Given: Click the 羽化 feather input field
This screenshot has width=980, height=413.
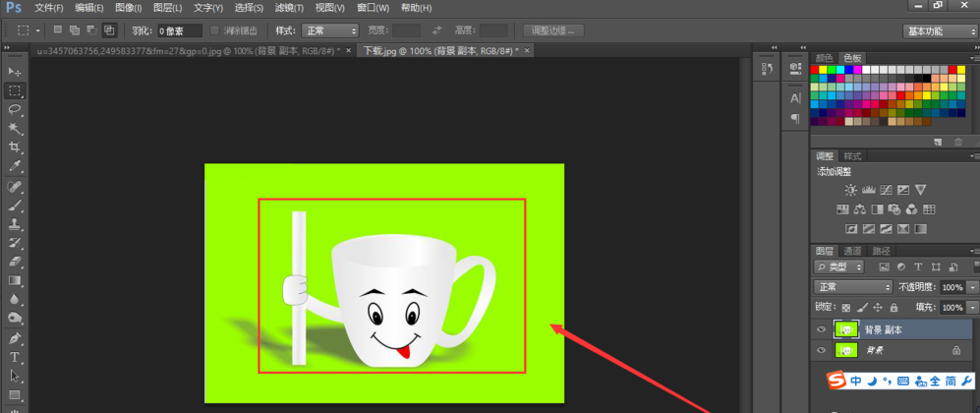Looking at the screenshot, I should [180, 31].
